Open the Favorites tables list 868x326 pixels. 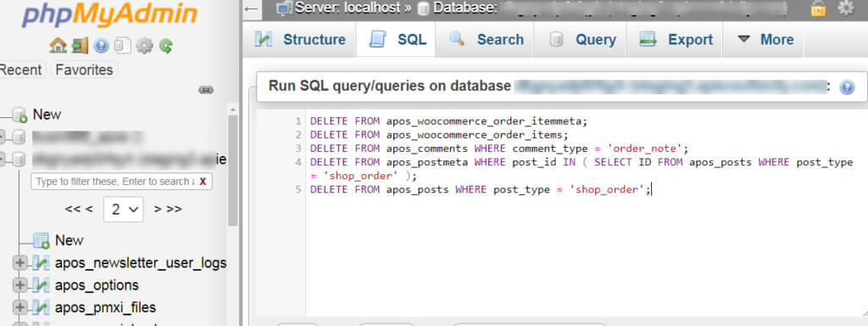[x=84, y=70]
